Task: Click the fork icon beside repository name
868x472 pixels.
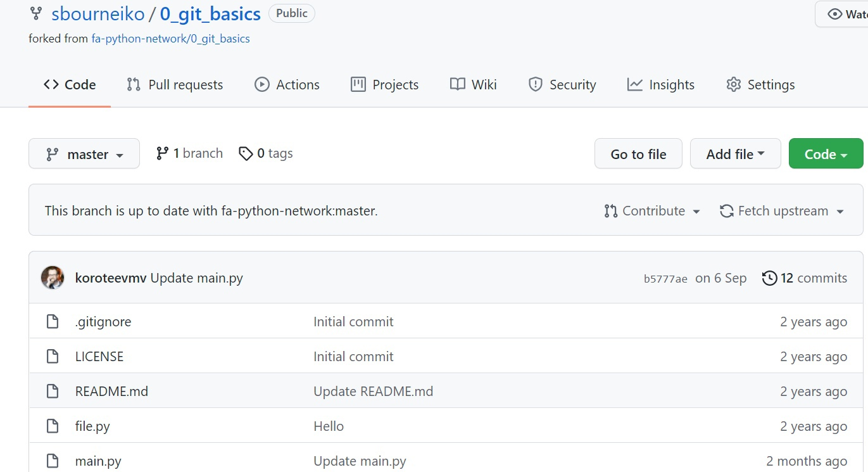Action: pyautogui.click(x=36, y=13)
